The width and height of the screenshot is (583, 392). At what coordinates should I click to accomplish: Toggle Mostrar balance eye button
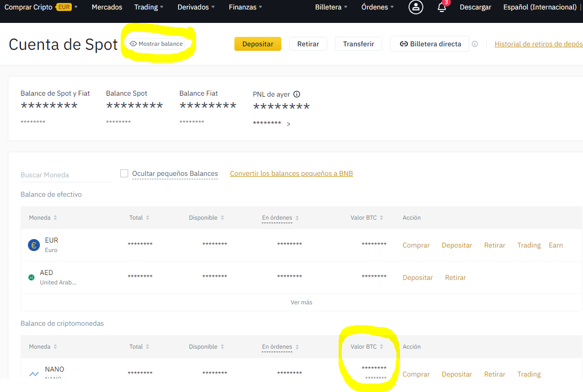pyautogui.click(x=156, y=44)
